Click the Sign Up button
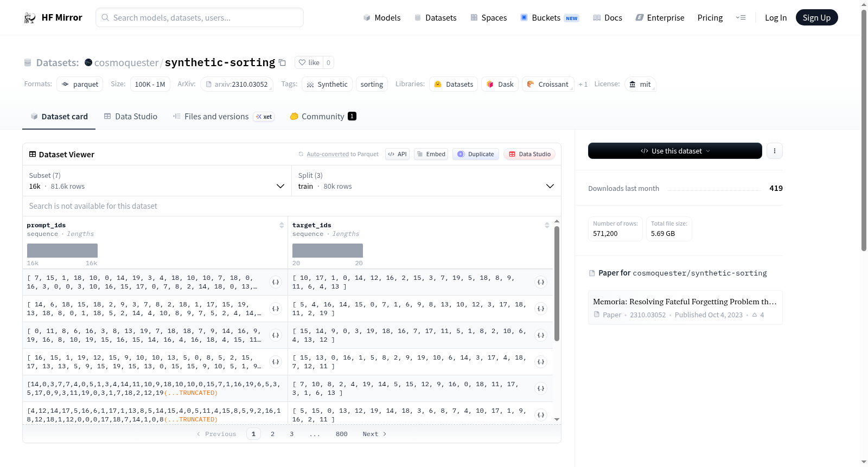This screenshot has width=868, height=467. tap(816, 17)
